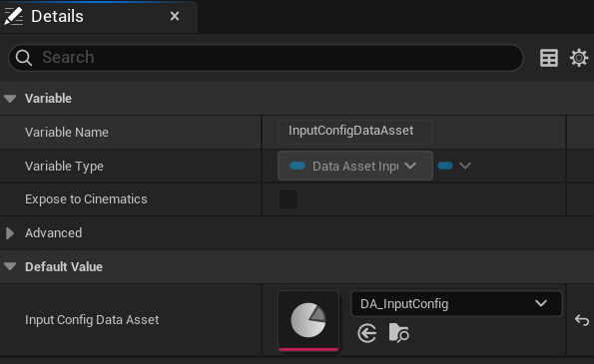This screenshot has width=594, height=364.
Task: Browse to DA_InputConfig in Content Browser icon
Action: tap(399, 333)
